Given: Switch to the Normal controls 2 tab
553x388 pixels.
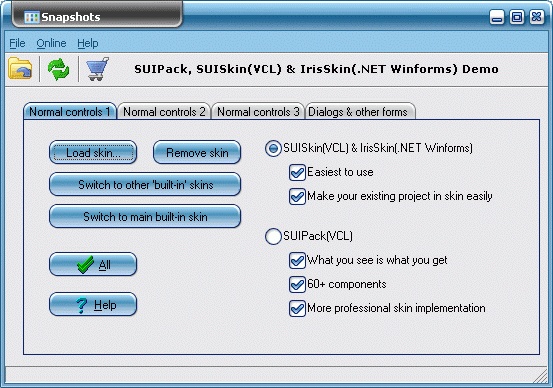Looking at the screenshot, I should [x=164, y=111].
